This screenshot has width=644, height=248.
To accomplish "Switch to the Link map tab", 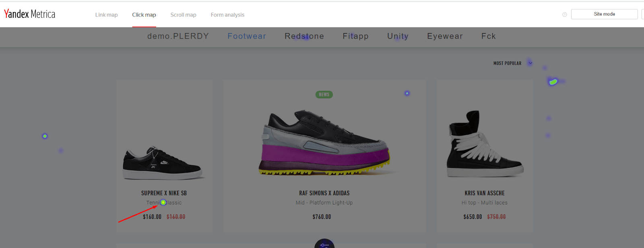I will (x=106, y=15).
